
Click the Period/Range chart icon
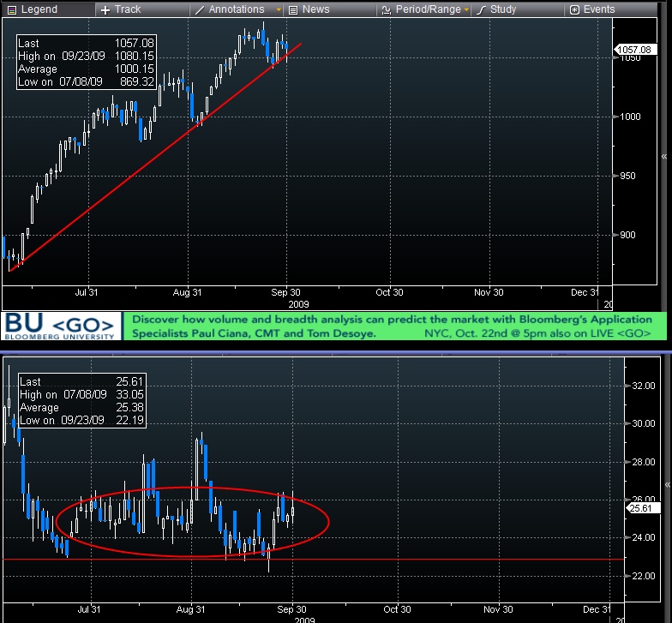pyautogui.click(x=386, y=9)
